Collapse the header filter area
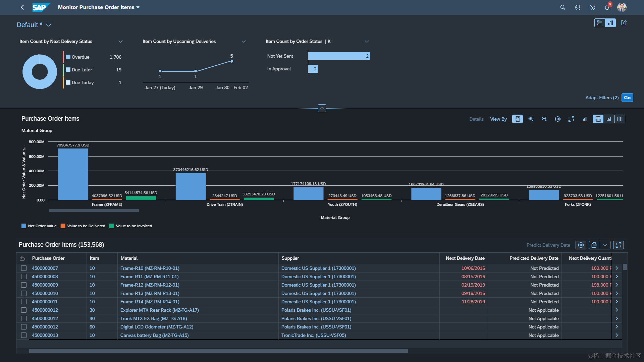This screenshot has height=362, width=644. pos(322,108)
